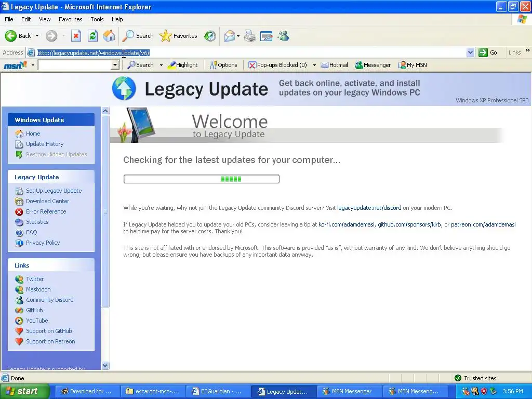Open the History clock icon
Viewport: 532px width, 399px height.
coord(210,36)
